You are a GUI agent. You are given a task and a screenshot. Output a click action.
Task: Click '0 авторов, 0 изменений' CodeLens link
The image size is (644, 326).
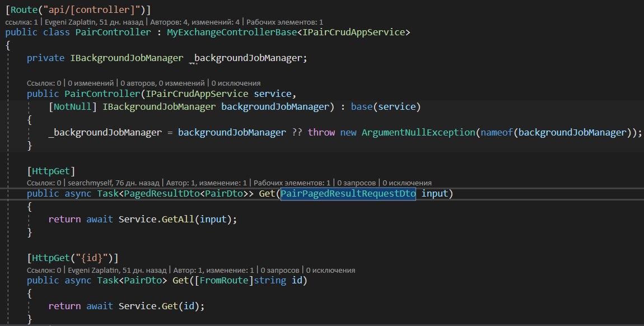click(x=162, y=83)
